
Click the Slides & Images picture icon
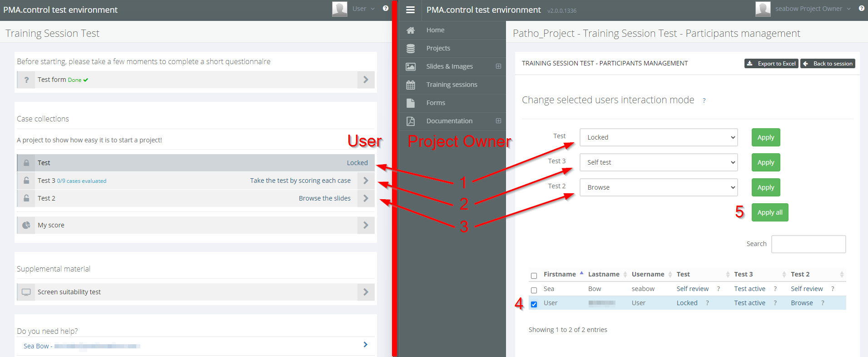click(411, 66)
